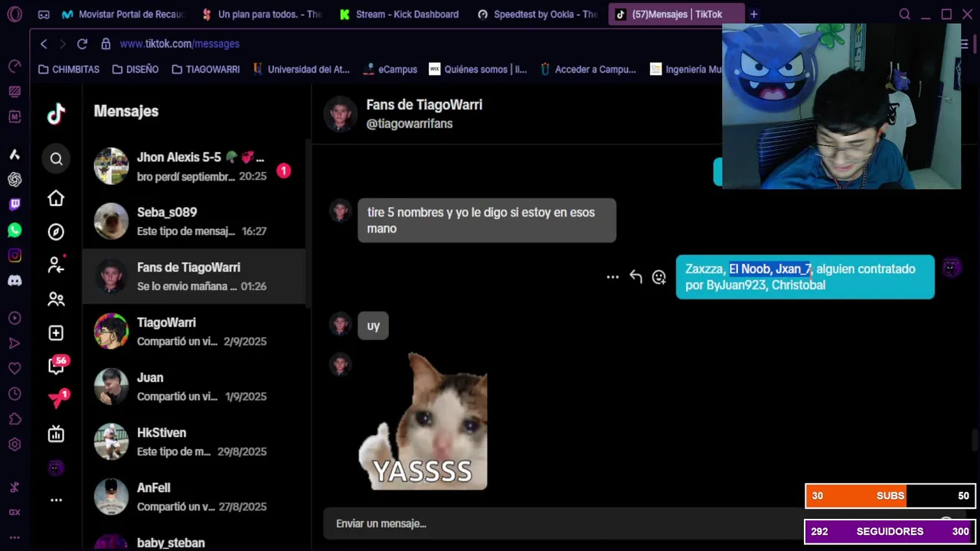Open the GX Corner gamepad tab
The image size is (980, 551).
44,15
